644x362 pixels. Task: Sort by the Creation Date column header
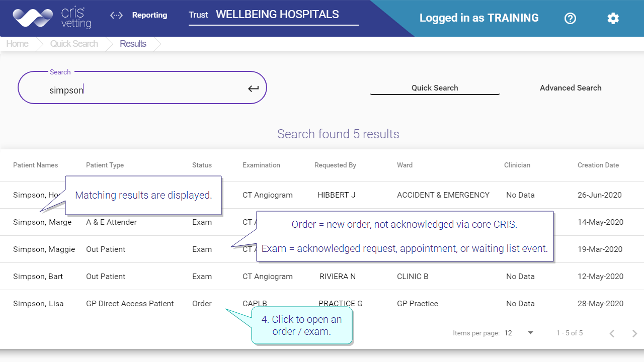(598, 165)
